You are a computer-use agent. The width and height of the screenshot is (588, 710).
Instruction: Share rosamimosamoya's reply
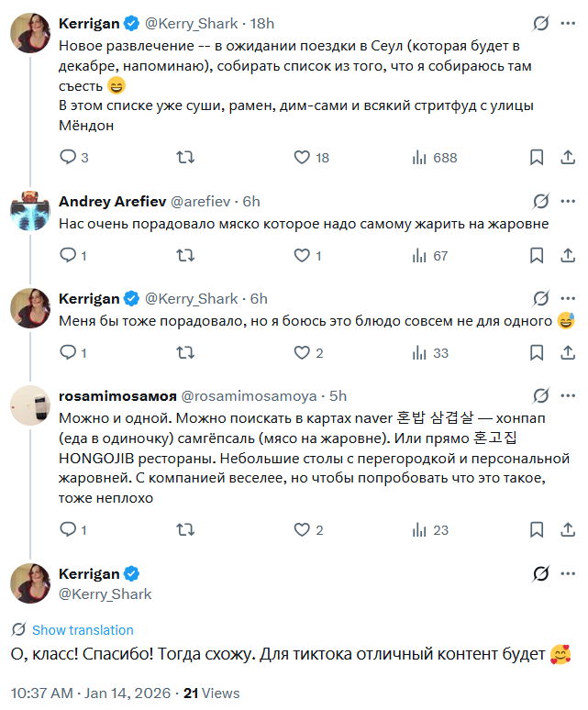point(566,529)
